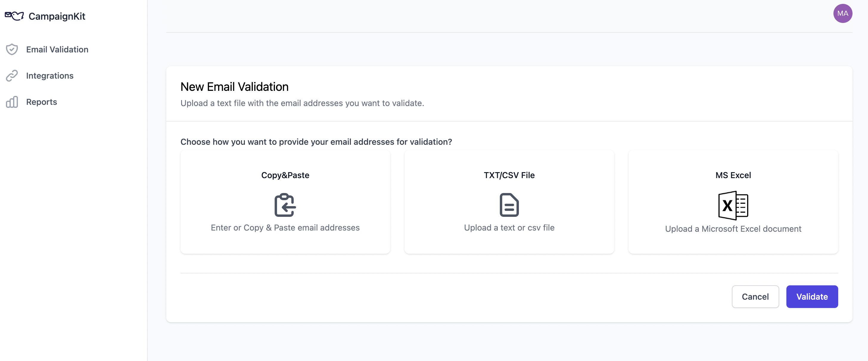Click the CampaignKit bird logo icon

point(14,16)
